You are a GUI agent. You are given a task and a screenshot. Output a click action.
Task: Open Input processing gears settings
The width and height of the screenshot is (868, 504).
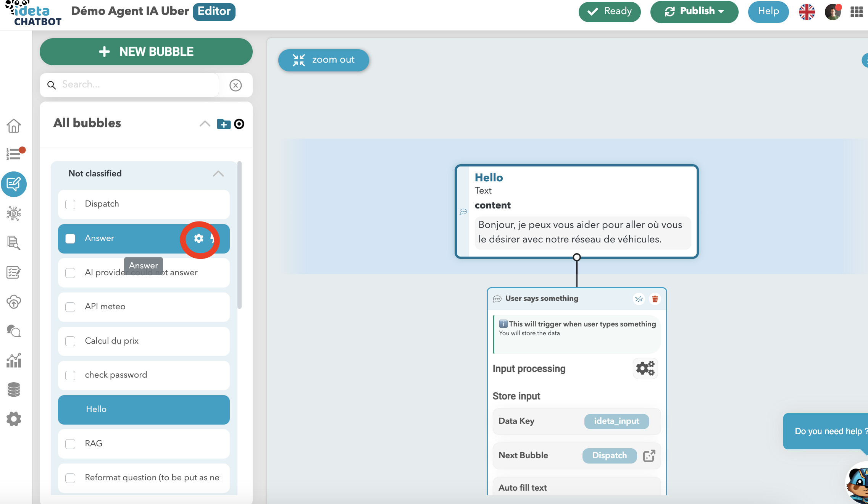(645, 368)
